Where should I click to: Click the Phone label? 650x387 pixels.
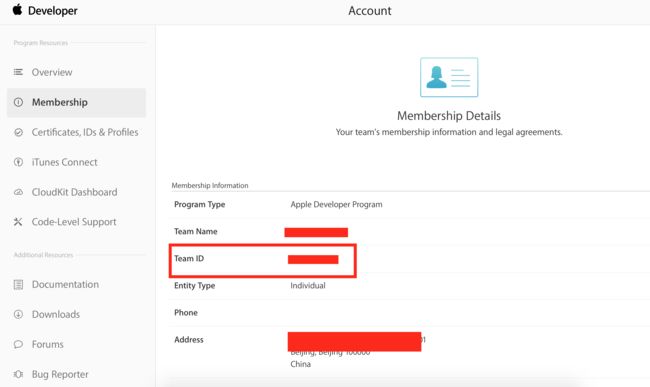tap(186, 312)
